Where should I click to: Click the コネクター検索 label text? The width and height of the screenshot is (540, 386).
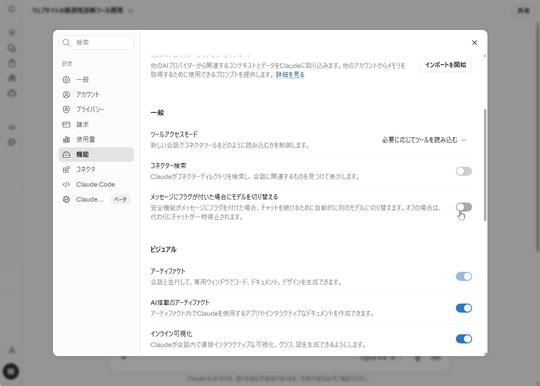pos(168,166)
